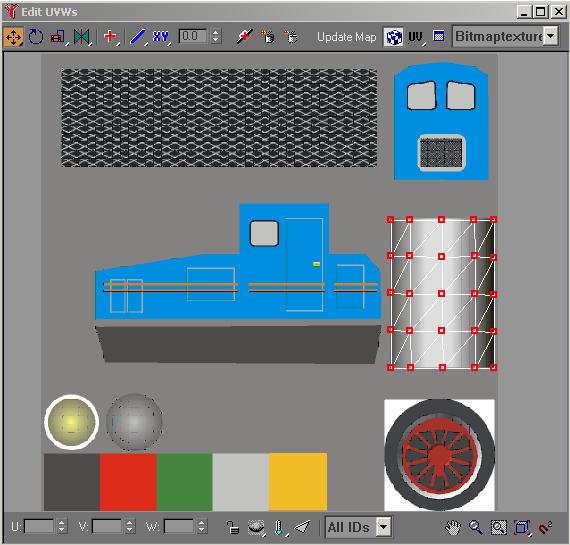The width and height of the screenshot is (570, 545).
Task: Click the red Expand Selection plus icon
Action: pos(110,37)
